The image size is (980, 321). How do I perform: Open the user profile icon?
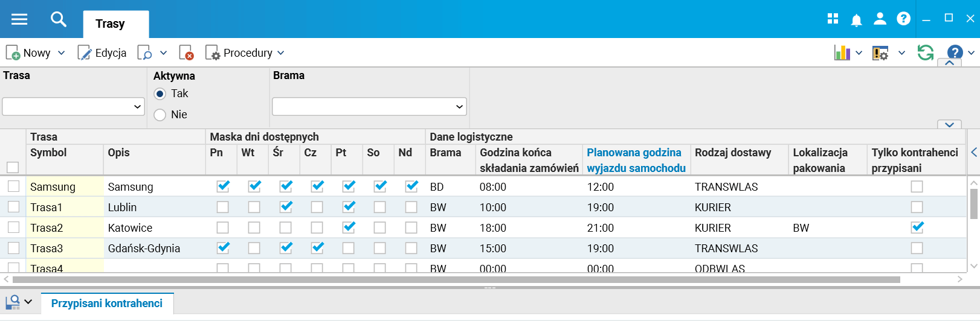tap(880, 19)
